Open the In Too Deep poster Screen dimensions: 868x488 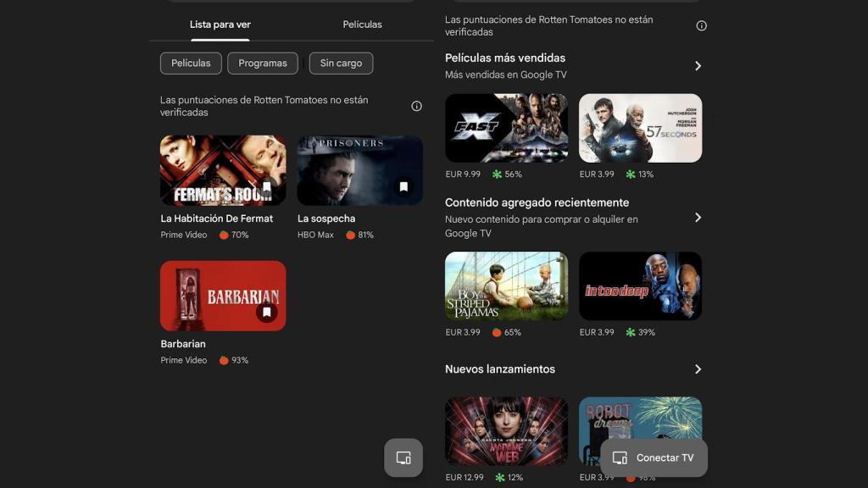coord(641,286)
